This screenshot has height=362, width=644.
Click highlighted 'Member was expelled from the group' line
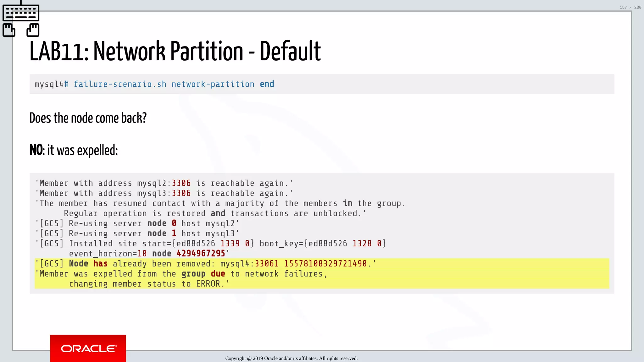[x=181, y=274]
